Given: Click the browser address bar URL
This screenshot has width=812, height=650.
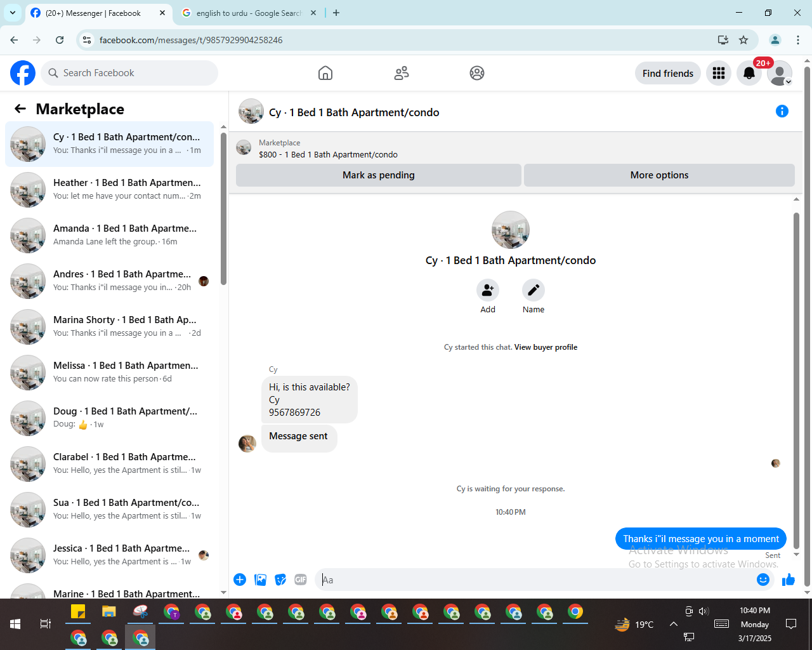Looking at the screenshot, I should (x=191, y=40).
